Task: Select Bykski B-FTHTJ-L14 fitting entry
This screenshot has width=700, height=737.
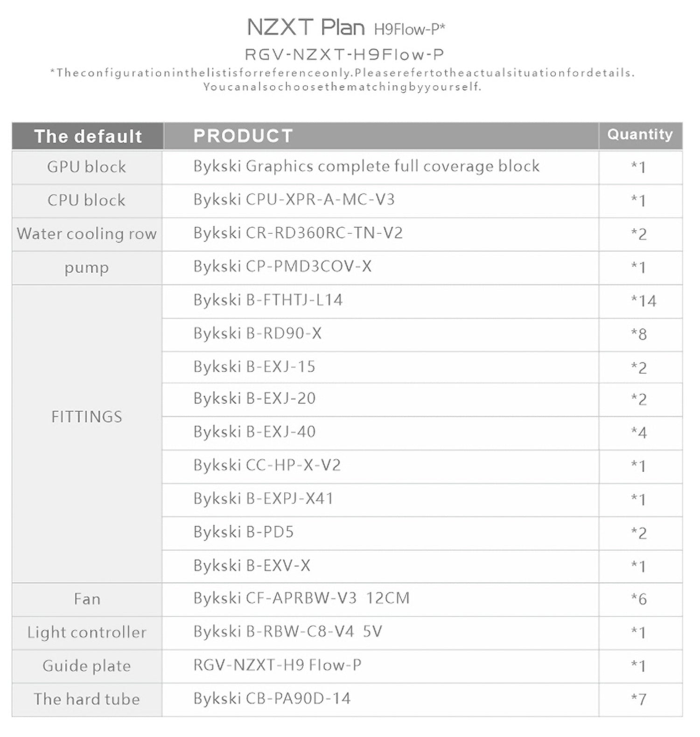Action: point(268,300)
